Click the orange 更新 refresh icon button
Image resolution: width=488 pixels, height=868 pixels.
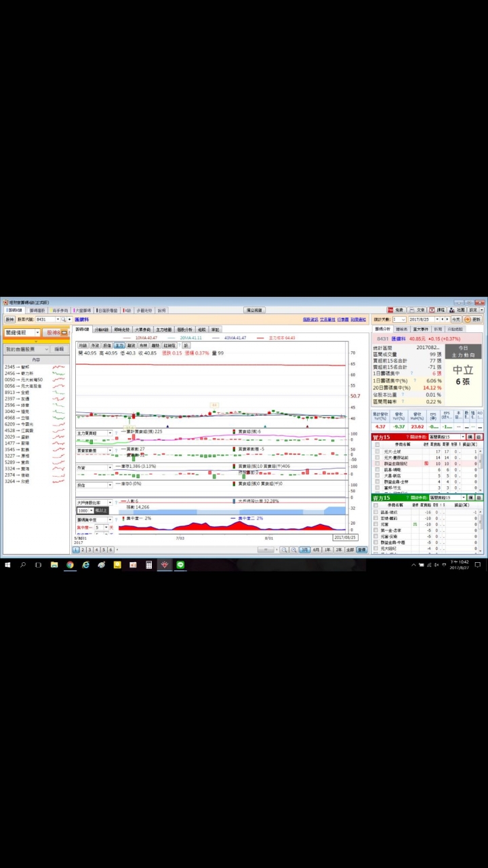tap(473, 319)
